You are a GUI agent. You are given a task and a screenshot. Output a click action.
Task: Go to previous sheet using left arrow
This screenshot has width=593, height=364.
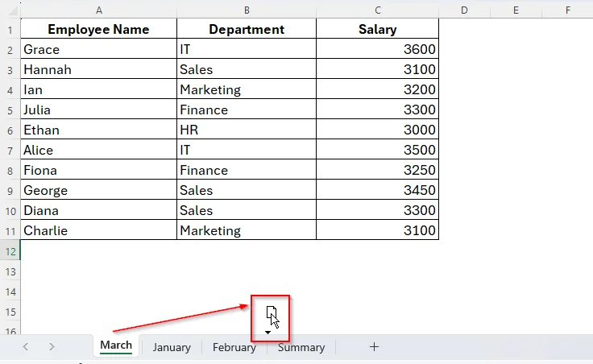pos(26,346)
